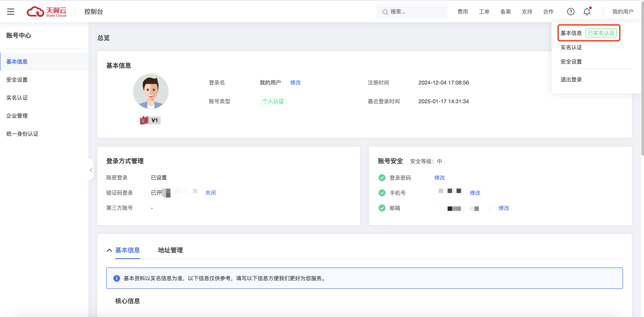
Task: Click 修改 next to the login name
Action: coord(295,82)
